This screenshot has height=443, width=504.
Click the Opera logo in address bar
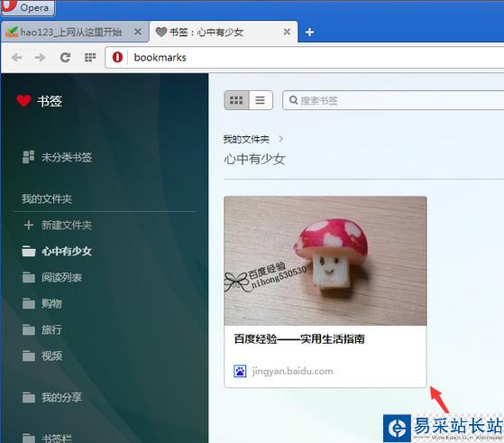tap(117, 58)
